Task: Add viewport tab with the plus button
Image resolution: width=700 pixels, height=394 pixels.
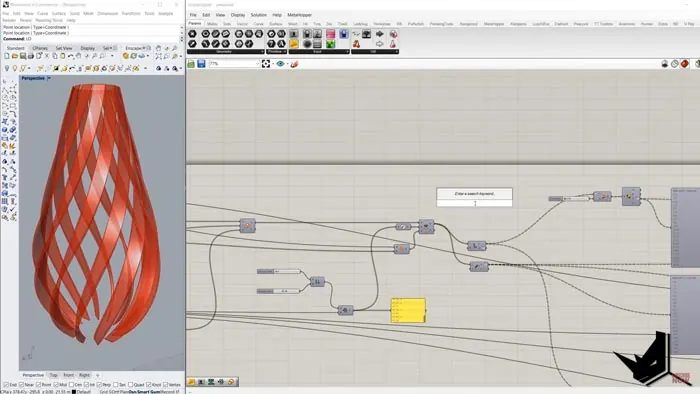Action: coord(97,375)
